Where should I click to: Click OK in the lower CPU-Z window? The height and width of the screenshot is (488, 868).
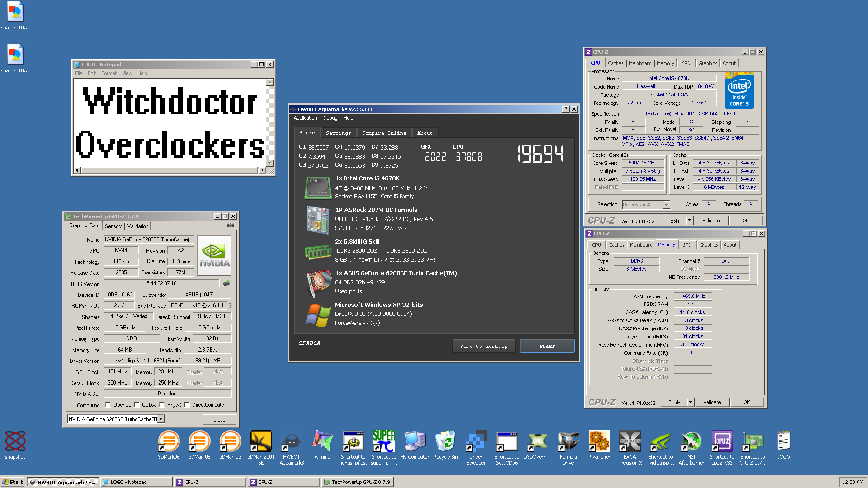pyautogui.click(x=746, y=402)
